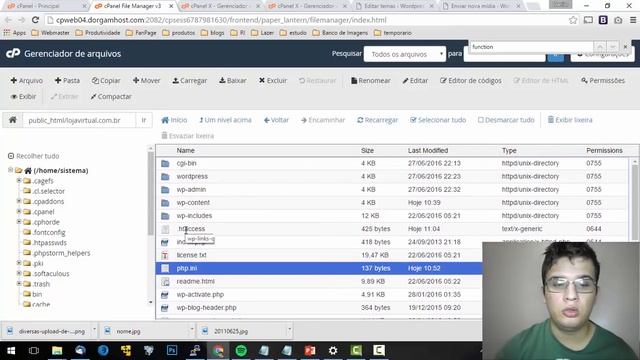Click the readme.html file icon
Screen dimensions: 640x360
[165, 282]
